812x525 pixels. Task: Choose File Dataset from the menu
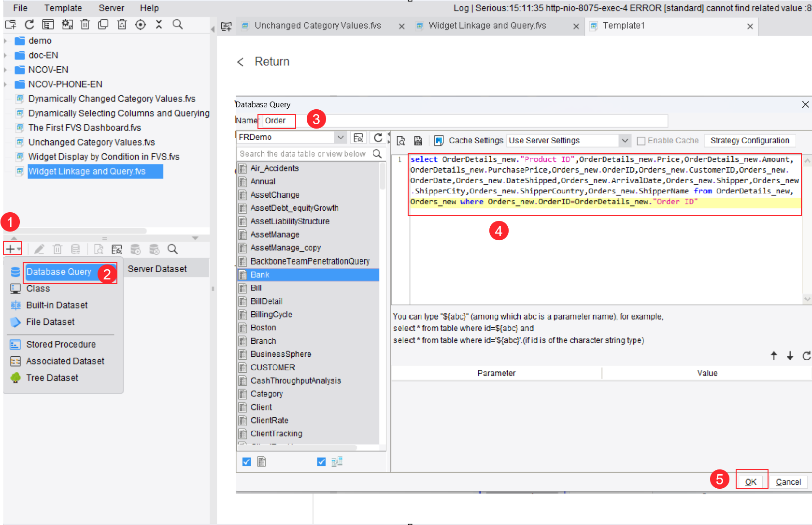[x=50, y=322]
